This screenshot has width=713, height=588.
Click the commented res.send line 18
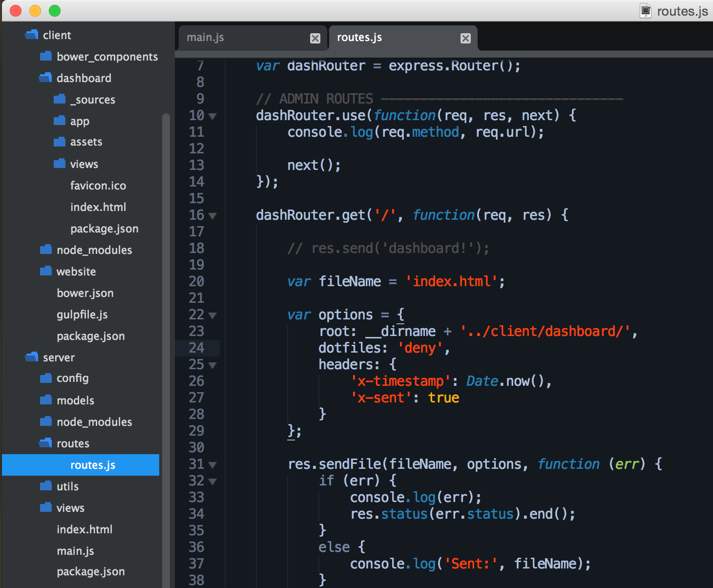pyautogui.click(x=388, y=248)
